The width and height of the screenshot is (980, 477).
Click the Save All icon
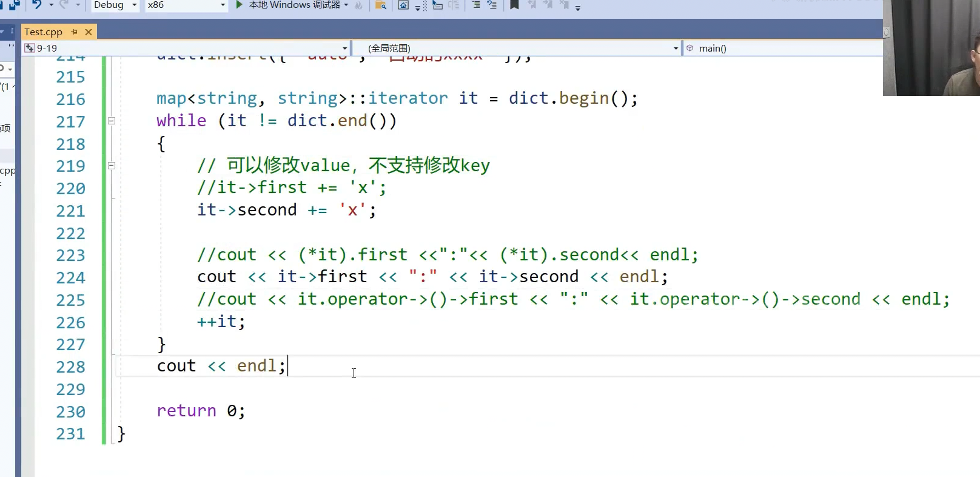click(15, 5)
